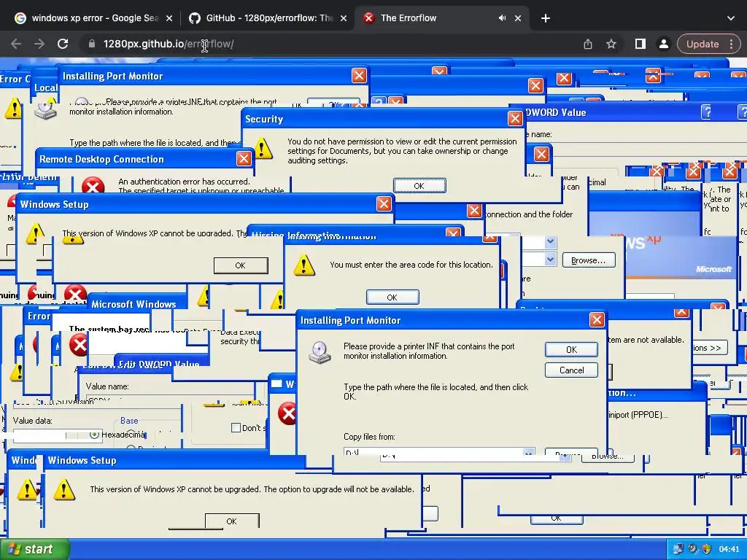Click the red X favicon on Errorflow tab
747x560 pixels.
tap(368, 18)
